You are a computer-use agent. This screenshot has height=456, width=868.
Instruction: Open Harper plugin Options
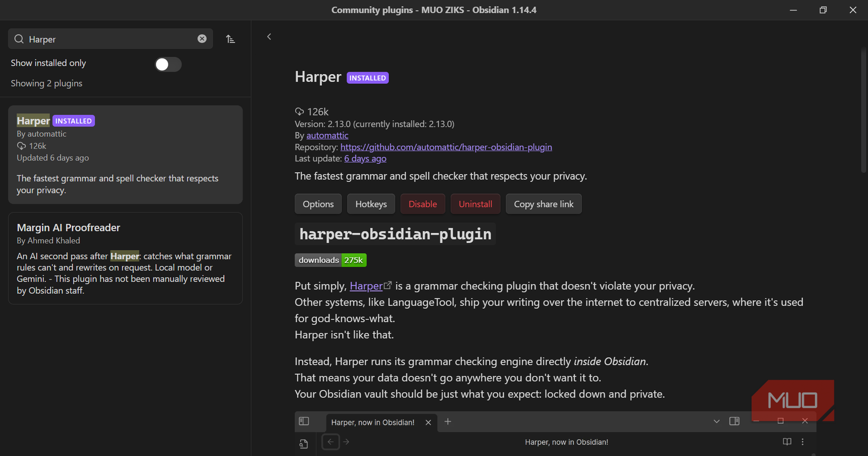pos(318,204)
